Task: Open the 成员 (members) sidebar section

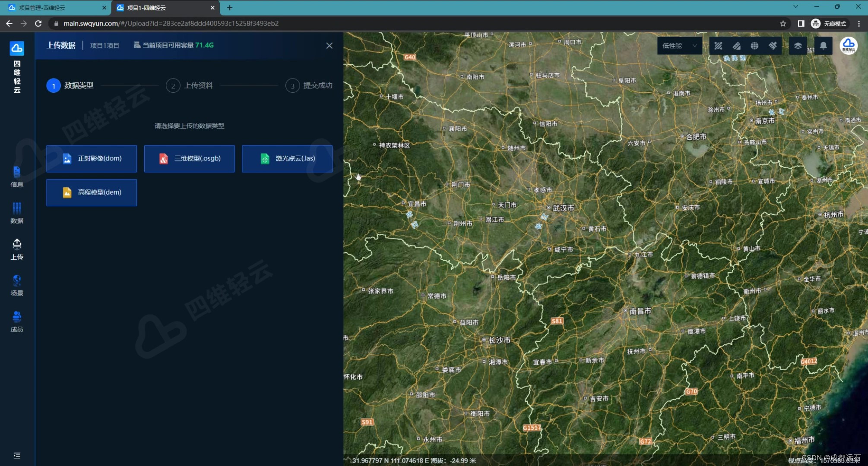Action: [17, 322]
